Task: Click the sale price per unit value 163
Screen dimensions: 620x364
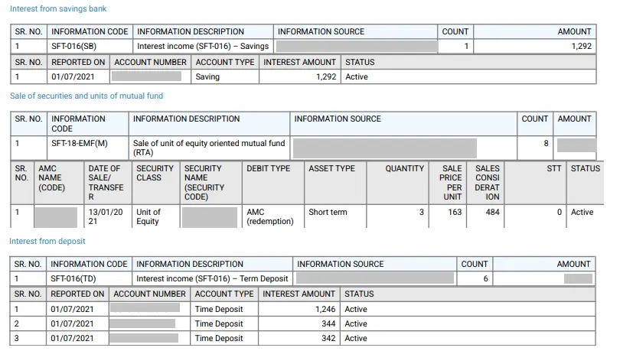Action: pyautogui.click(x=455, y=213)
